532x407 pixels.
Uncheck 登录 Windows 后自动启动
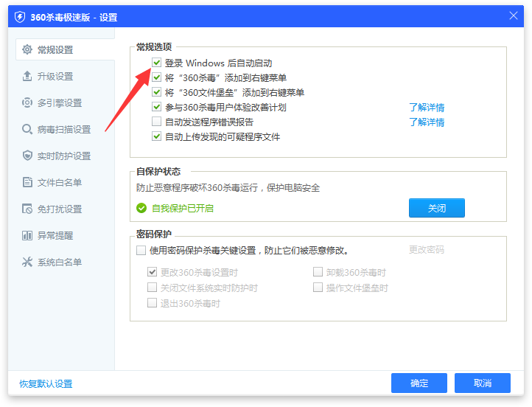pyautogui.click(x=156, y=63)
